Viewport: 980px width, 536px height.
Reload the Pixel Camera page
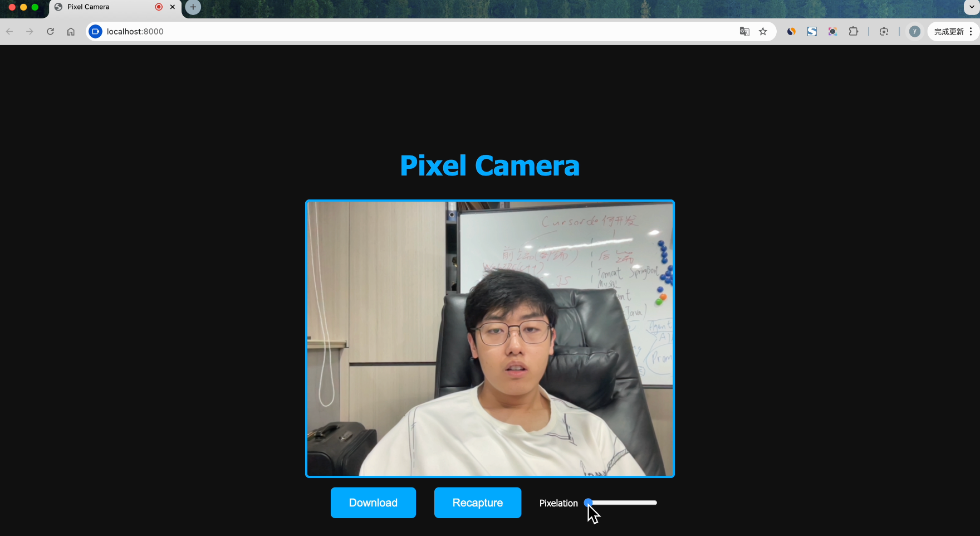tap(51, 32)
